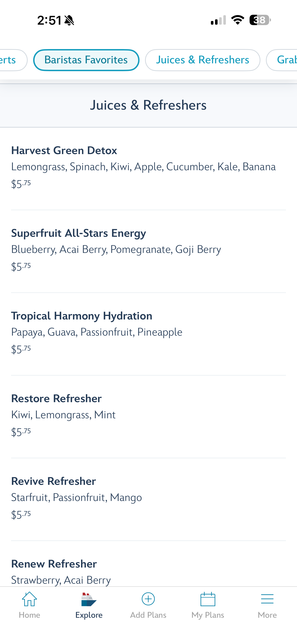Screen dimensions: 297x644
Task: Tap the silent mode bell icon
Action: coord(69,20)
